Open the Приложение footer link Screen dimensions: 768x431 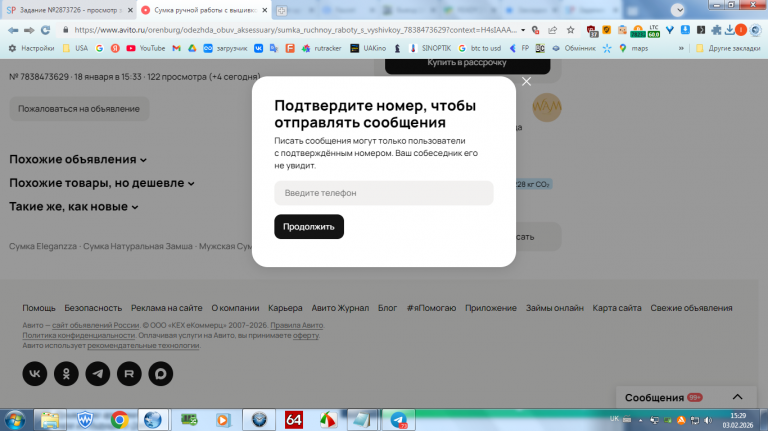491,308
